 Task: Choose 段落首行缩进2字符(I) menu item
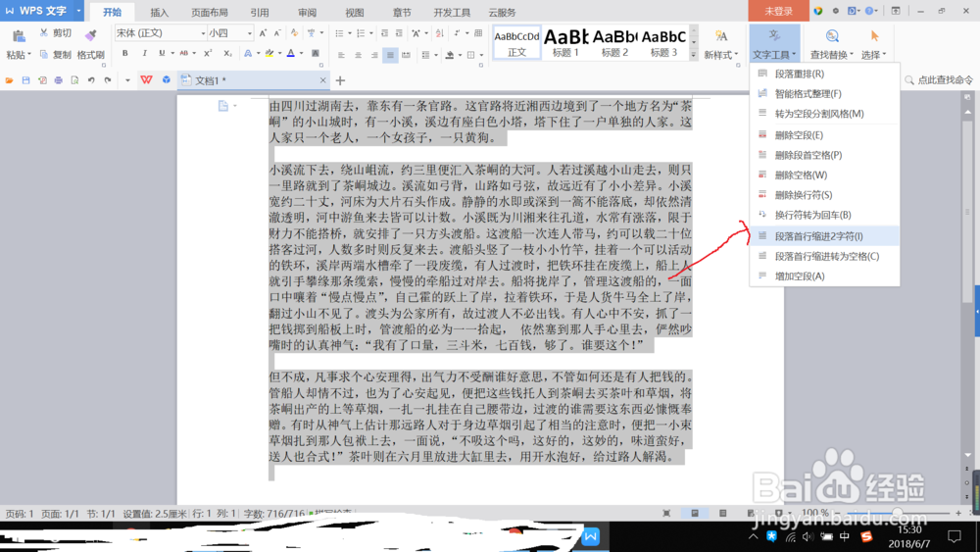click(x=824, y=236)
